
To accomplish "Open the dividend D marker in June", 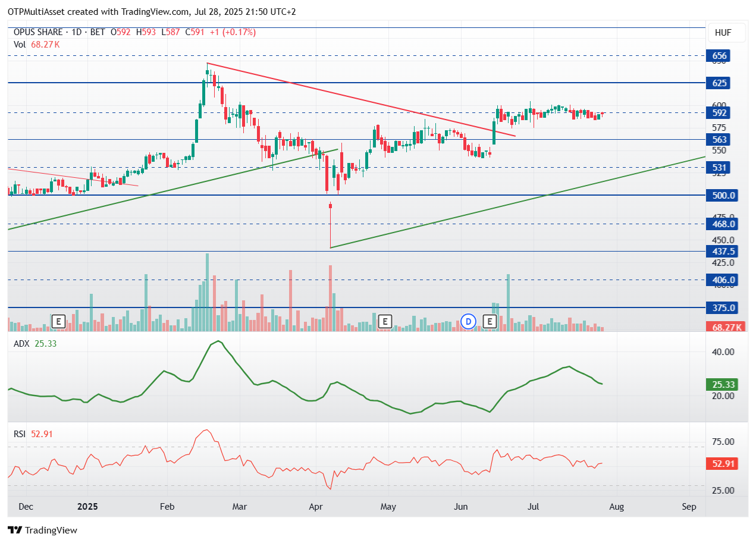I will [469, 322].
